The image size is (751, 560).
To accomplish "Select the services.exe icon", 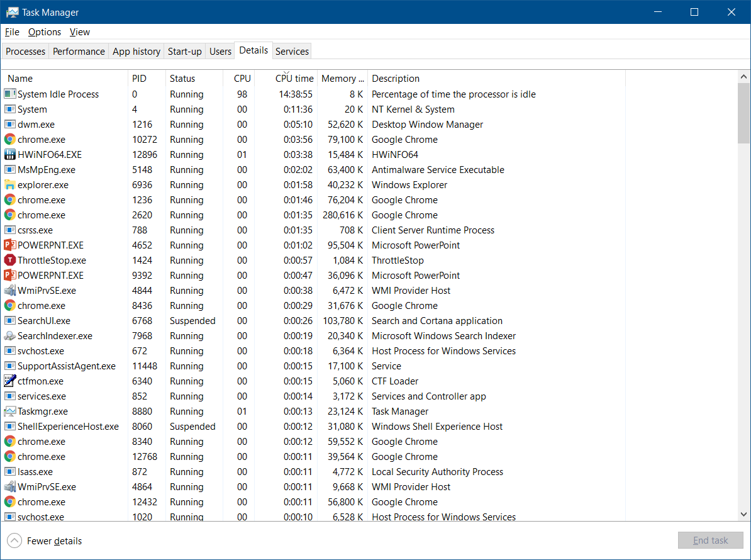I will pos(9,396).
